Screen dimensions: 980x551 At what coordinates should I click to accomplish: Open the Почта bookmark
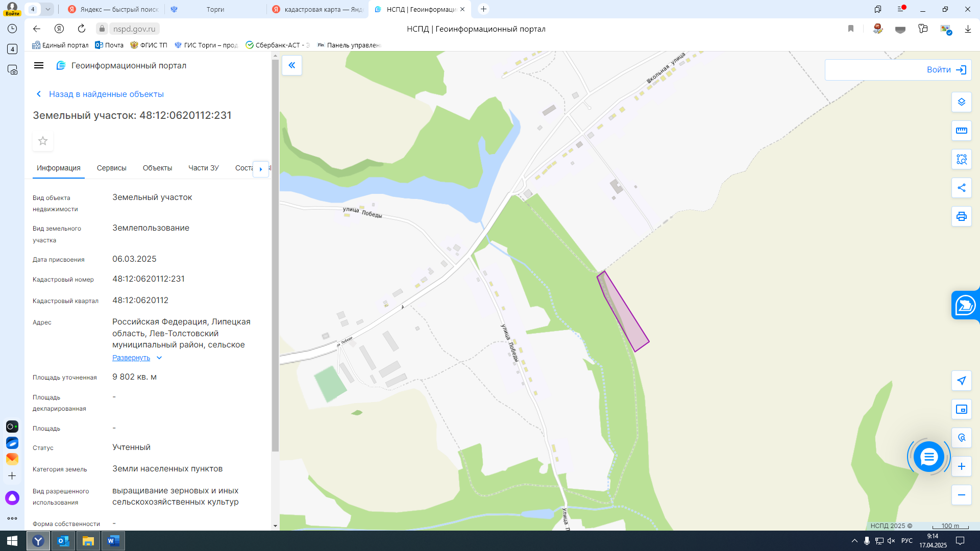pos(109,45)
